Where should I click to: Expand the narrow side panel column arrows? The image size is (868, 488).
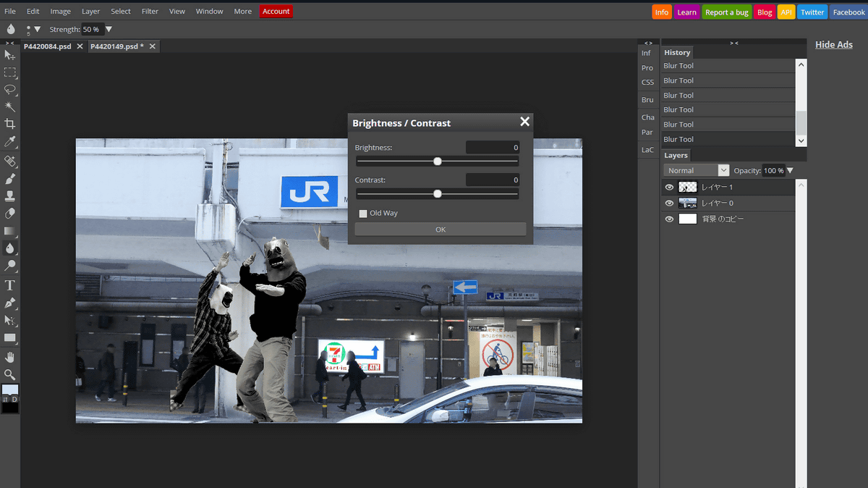pyautogui.click(x=648, y=43)
